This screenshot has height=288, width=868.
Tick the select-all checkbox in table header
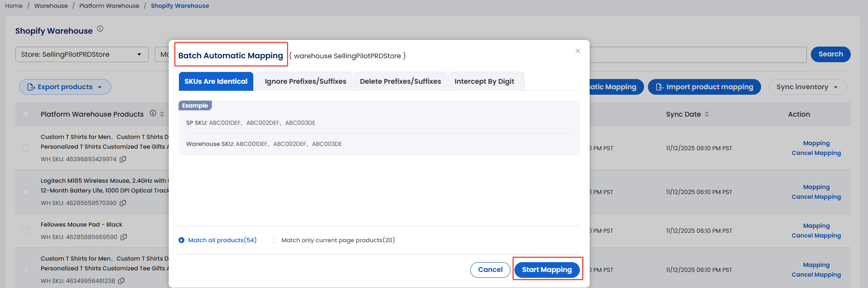[26, 114]
